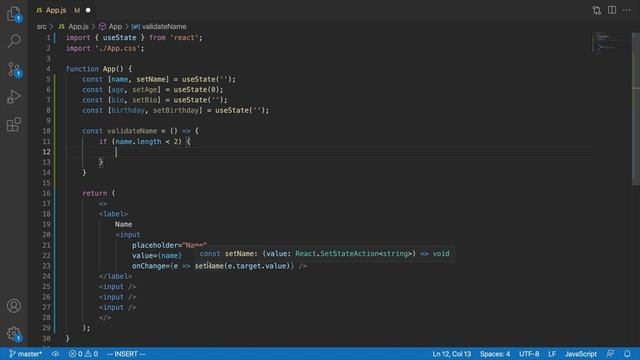
Task: Click the feedback icon in status bar
Action: [611, 354]
